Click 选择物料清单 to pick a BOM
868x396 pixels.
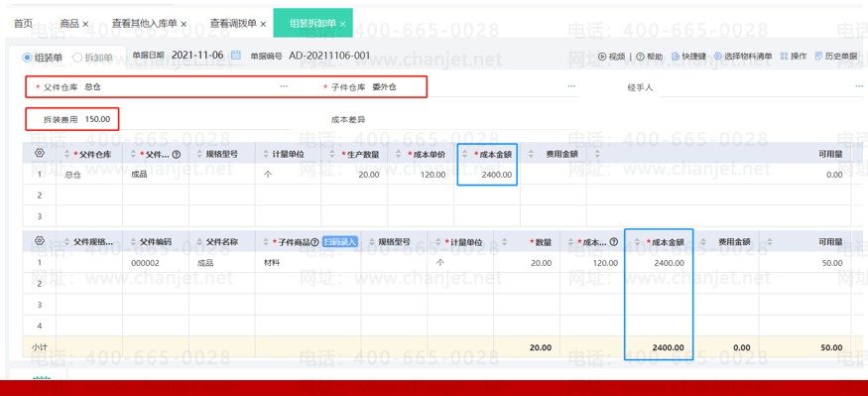point(742,57)
